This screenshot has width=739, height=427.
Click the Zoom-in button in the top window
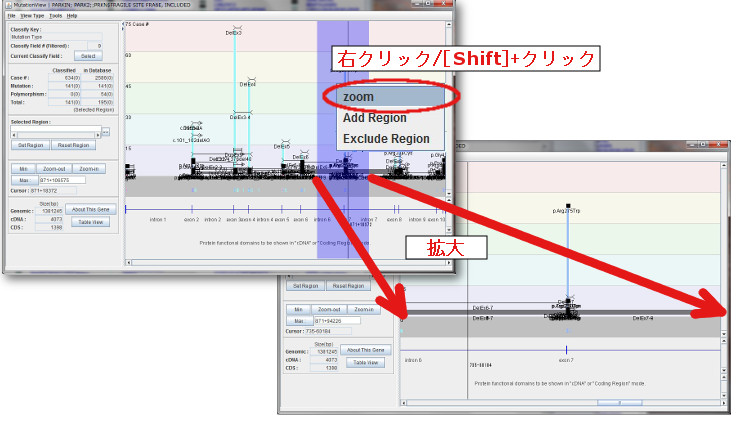[90, 170]
